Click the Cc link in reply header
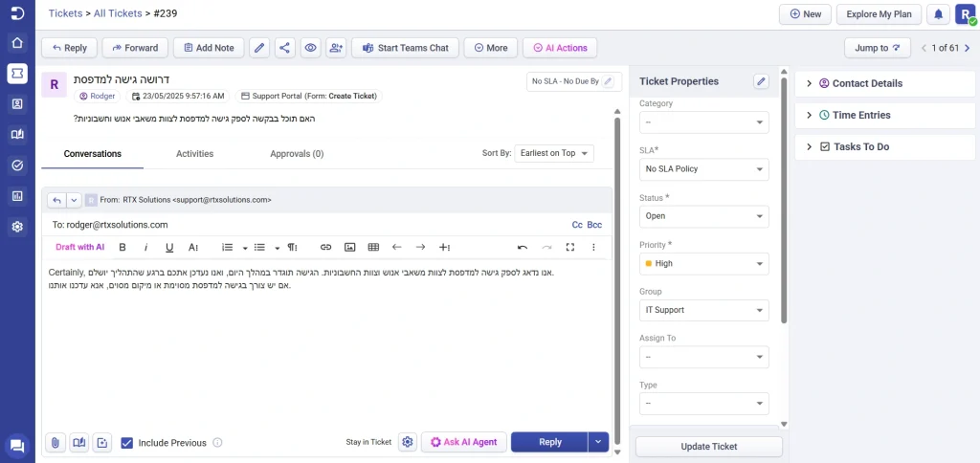 pyautogui.click(x=577, y=225)
